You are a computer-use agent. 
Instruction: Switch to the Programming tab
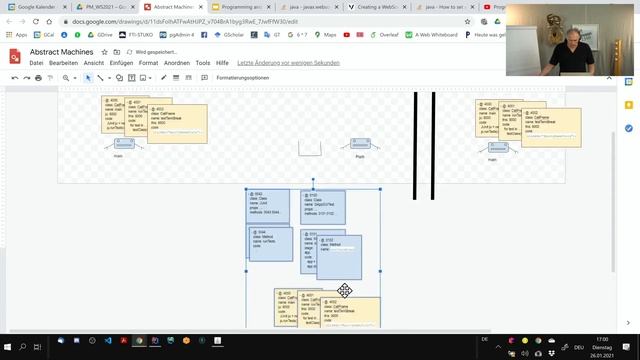click(x=241, y=7)
